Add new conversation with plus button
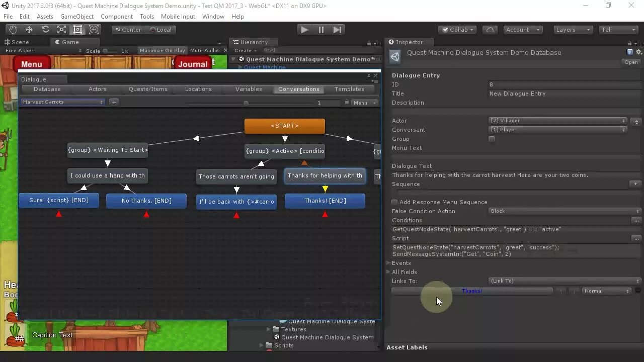The height and width of the screenshot is (362, 644). pyautogui.click(x=114, y=102)
